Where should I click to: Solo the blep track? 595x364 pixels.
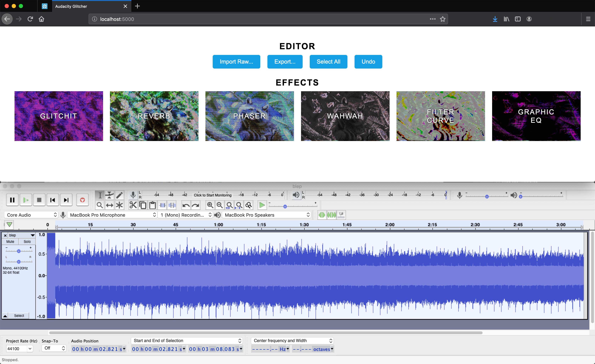pos(27,242)
